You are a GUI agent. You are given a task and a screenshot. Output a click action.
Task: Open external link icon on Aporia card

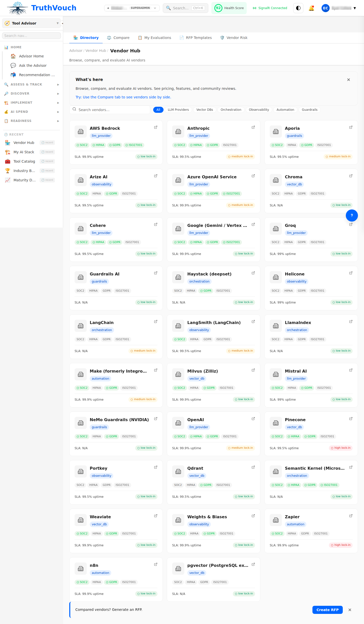[x=351, y=127]
